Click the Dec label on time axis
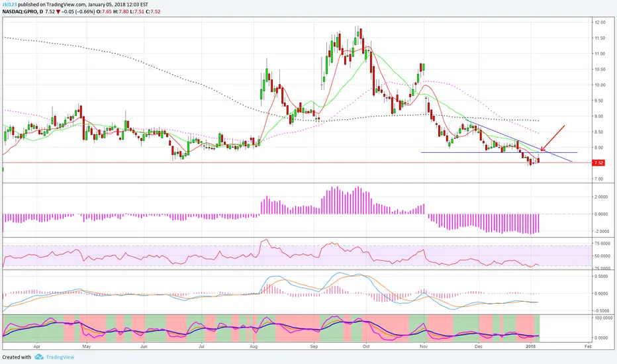This screenshot has height=364, width=617. click(479, 347)
